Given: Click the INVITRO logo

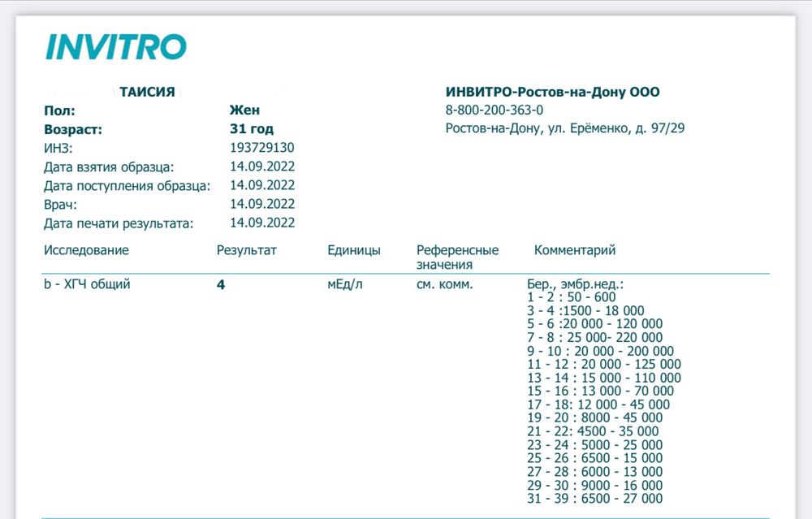Looking at the screenshot, I should 116,47.
